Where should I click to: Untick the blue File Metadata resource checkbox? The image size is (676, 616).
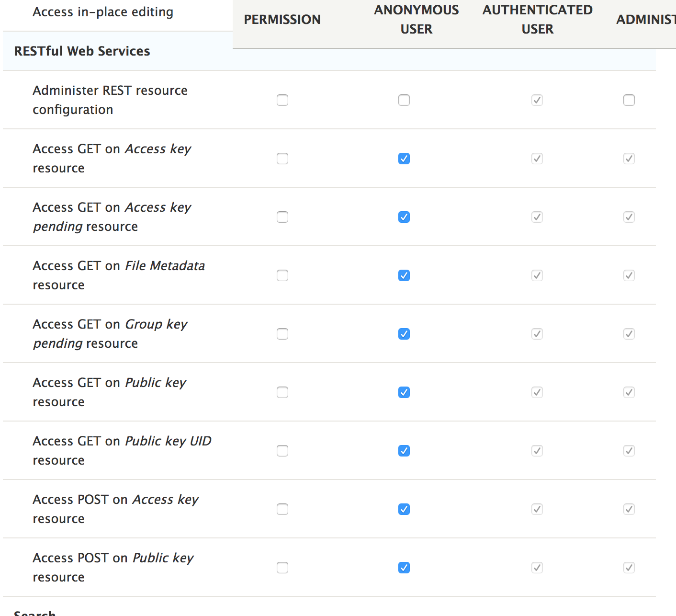tap(404, 275)
